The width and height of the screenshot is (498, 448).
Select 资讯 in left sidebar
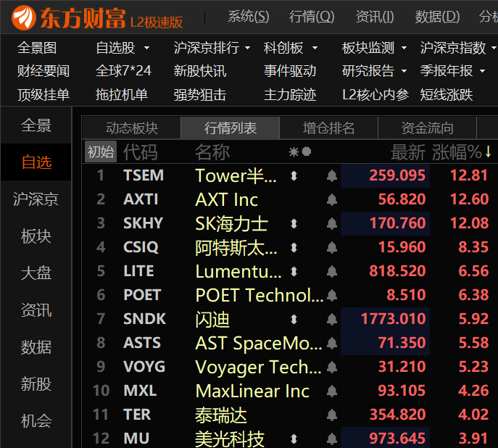click(36, 310)
